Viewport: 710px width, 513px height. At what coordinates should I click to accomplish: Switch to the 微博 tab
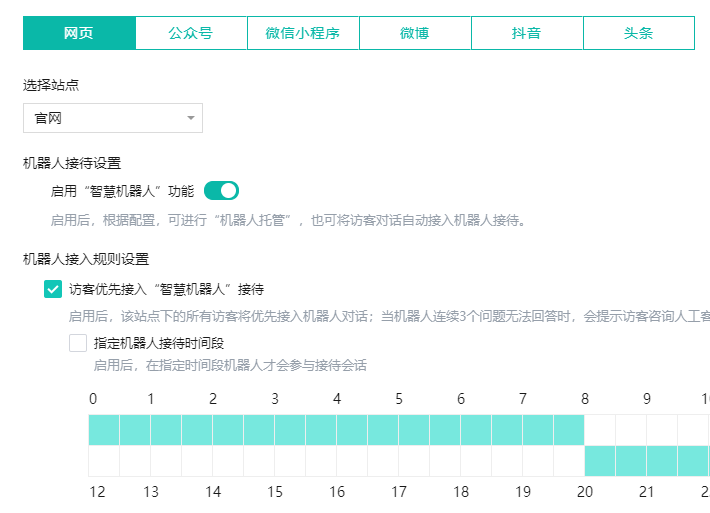pyautogui.click(x=415, y=33)
